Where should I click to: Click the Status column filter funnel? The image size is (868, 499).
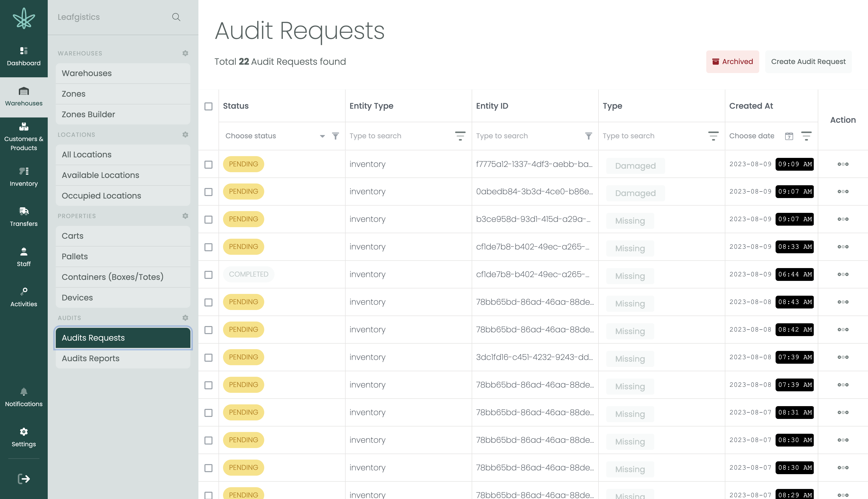(336, 136)
